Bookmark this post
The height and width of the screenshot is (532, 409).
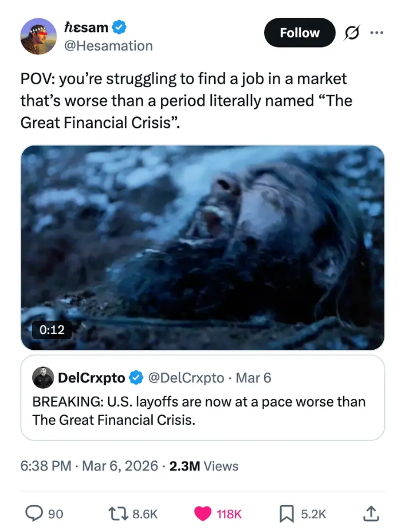click(x=286, y=514)
